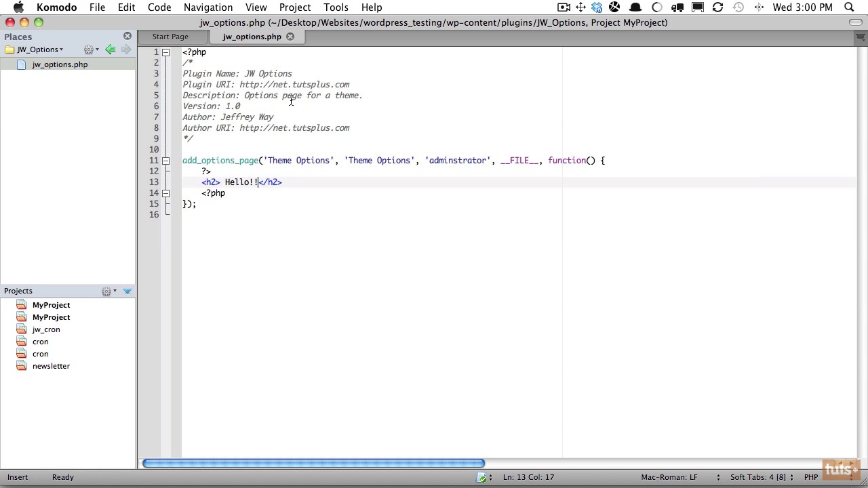
Task: Click the screen recording camera menu icon
Action: click(x=564, y=7)
